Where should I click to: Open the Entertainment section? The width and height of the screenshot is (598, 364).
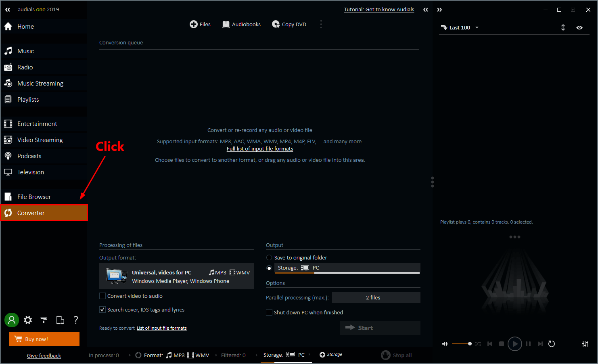44,124
